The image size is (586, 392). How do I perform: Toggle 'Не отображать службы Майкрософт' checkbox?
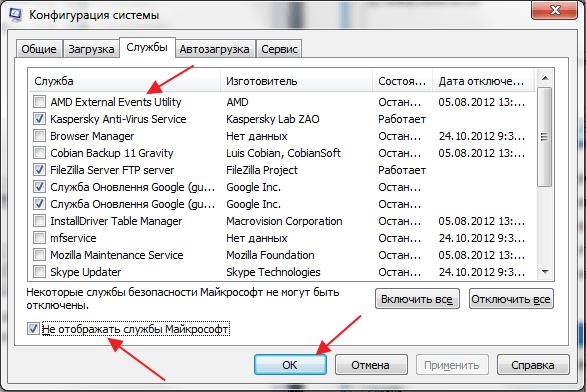(x=33, y=329)
